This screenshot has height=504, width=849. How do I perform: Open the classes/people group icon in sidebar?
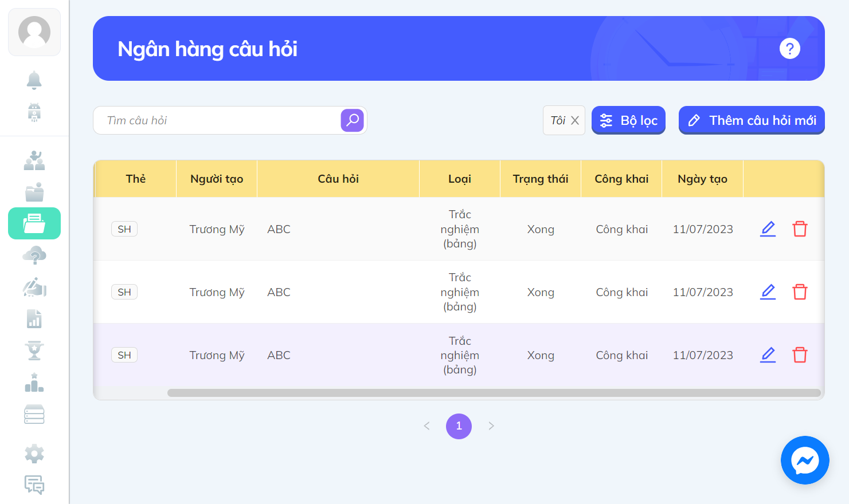tap(34, 160)
